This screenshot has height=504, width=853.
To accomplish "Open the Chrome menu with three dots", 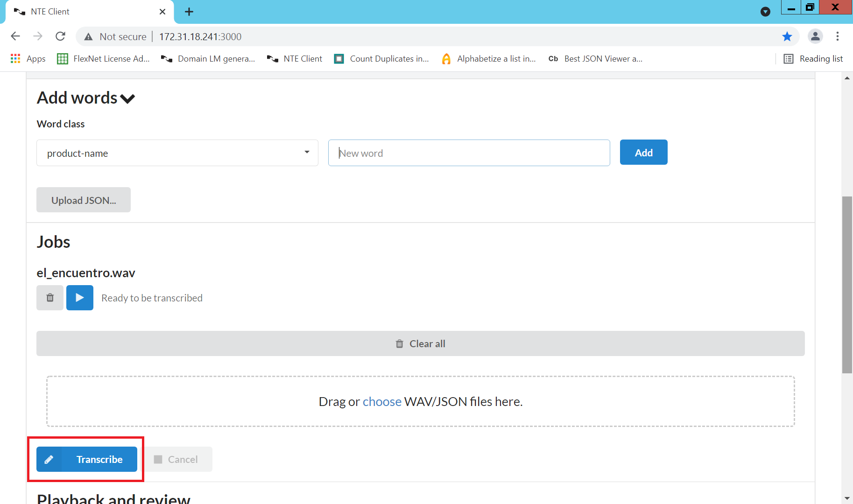I will [837, 36].
